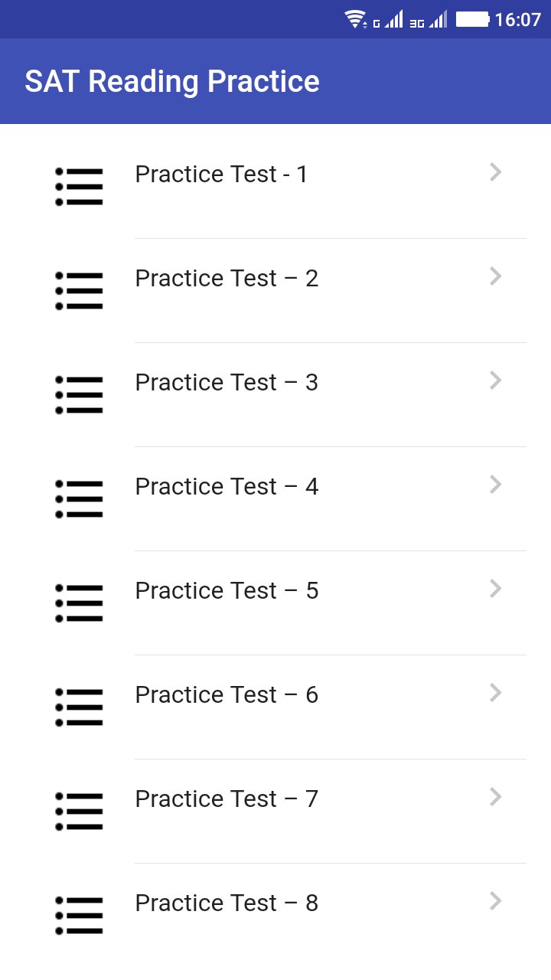Tap the Wi-Fi status bar icon
551x980 pixels.
(x=355, y=19)
